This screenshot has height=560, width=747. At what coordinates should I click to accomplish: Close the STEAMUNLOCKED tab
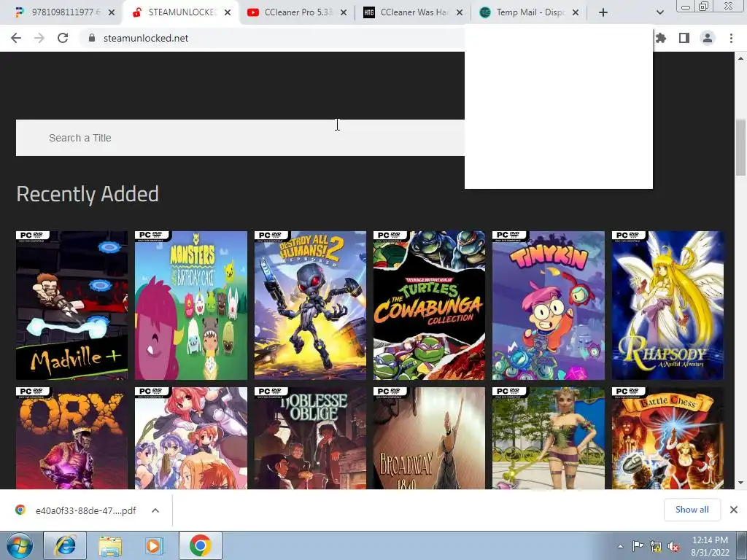(x=228, y=12)
